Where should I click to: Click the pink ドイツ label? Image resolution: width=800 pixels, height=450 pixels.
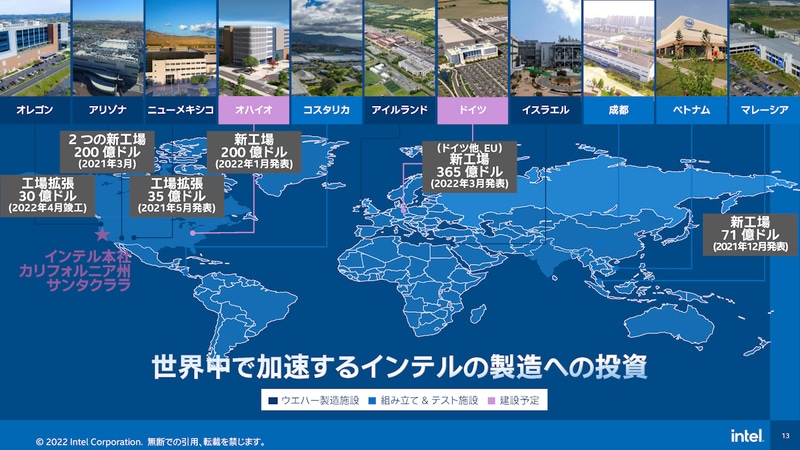point(472,110)
